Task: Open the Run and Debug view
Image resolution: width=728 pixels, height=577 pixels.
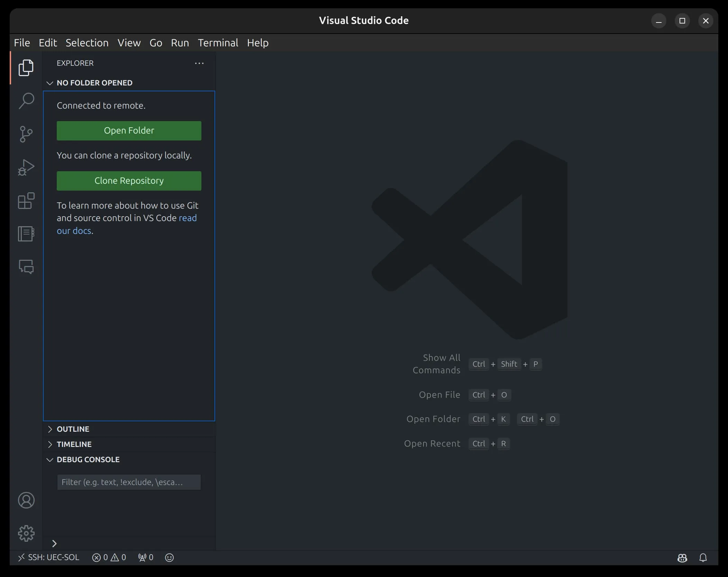Action: point(26,167)
